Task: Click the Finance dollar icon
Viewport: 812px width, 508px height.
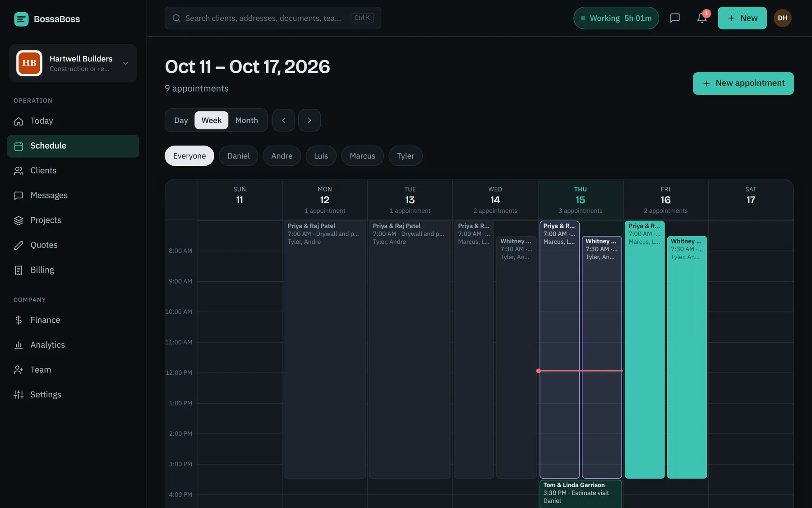Action: coord(18,320)
